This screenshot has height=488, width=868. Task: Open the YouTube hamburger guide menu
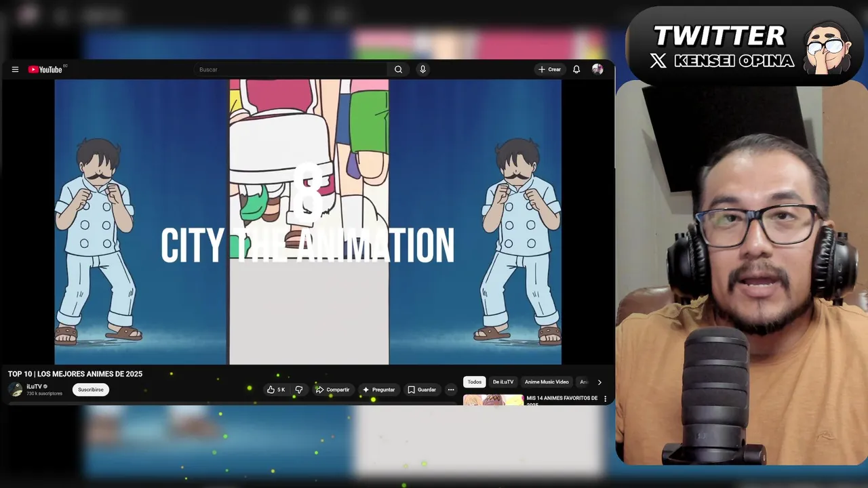pos(15,69)
